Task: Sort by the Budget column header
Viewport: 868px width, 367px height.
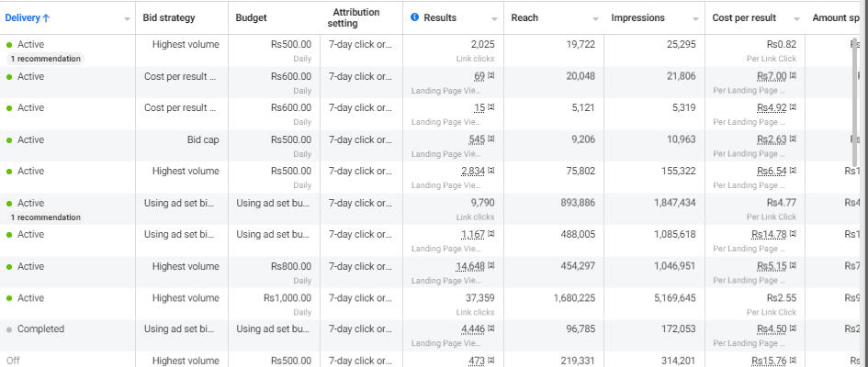Action: click(252, 18)
